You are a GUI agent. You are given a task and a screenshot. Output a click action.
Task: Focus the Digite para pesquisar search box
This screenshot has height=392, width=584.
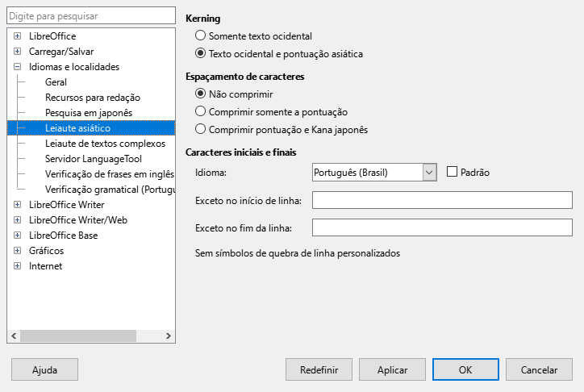click(x=91, y=15)
